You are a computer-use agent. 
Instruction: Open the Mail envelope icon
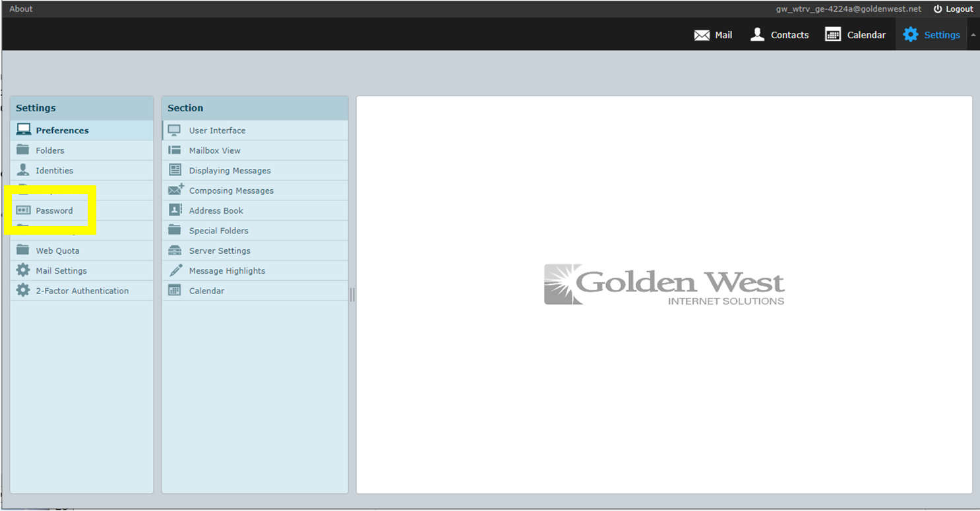click(x=702, y=34)
